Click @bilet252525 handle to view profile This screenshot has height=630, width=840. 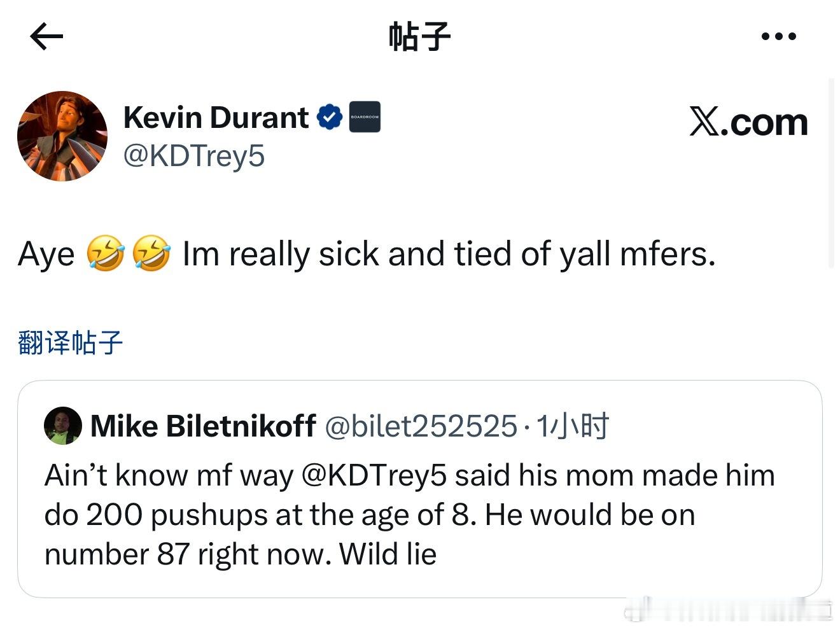[419, 426]
